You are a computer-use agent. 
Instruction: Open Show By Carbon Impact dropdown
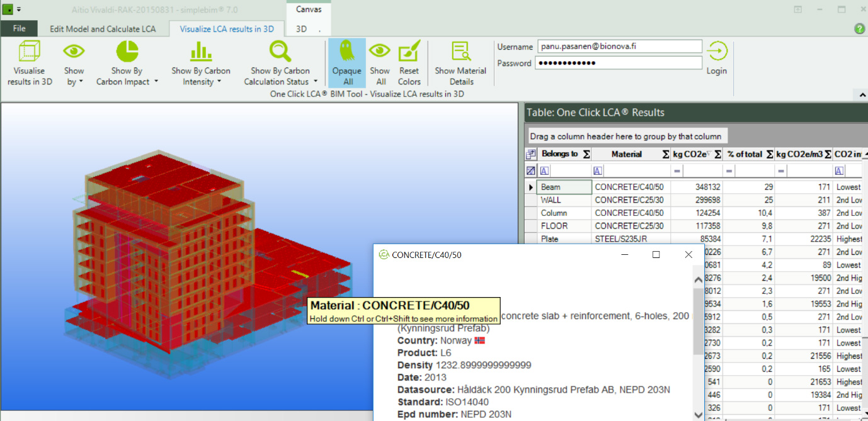pyautogui.click(x=127, y=63)
